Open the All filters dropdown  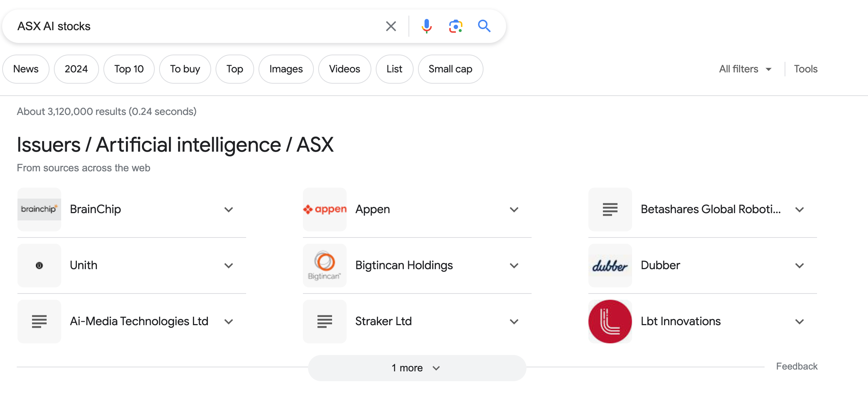click(745, 69)
